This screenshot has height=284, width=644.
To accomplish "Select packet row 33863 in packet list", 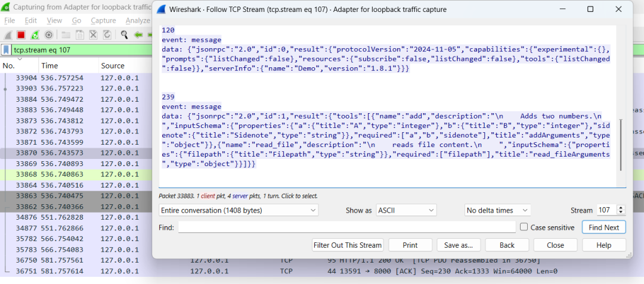I will coord(76,195).
